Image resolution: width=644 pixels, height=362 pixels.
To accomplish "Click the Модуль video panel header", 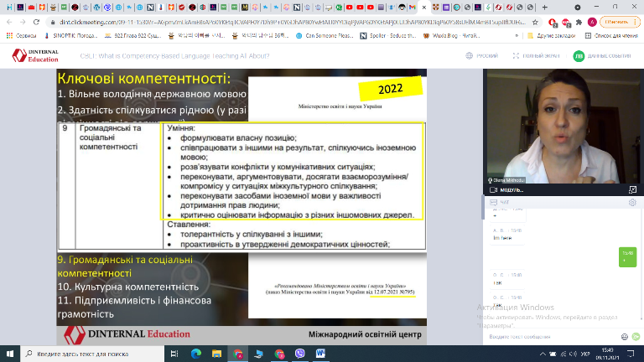I will (x=563, y=189).
